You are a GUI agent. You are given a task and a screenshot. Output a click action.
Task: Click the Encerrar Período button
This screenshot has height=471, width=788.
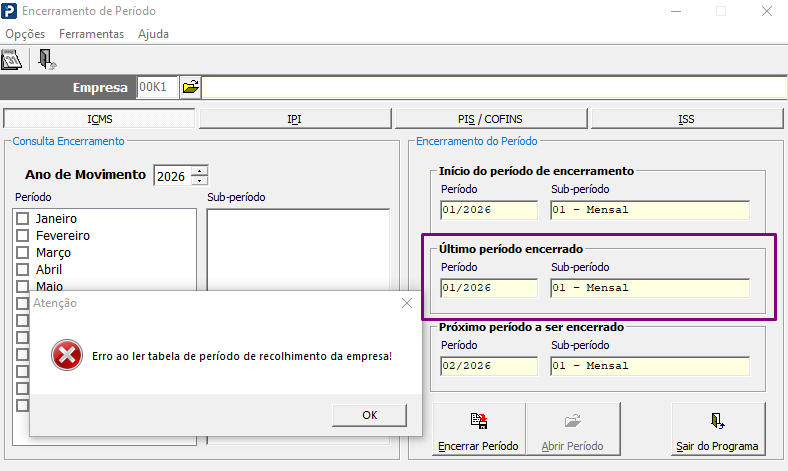pos(478,429)
